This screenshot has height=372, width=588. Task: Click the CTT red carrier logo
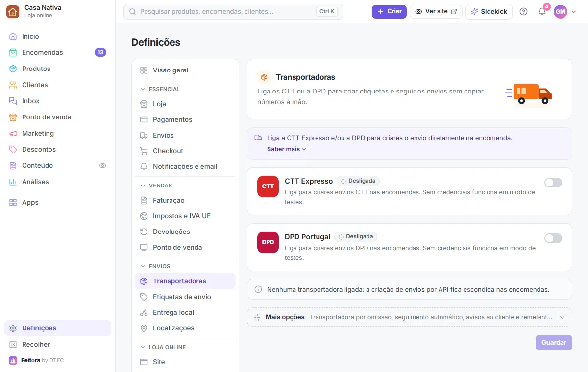268,186
